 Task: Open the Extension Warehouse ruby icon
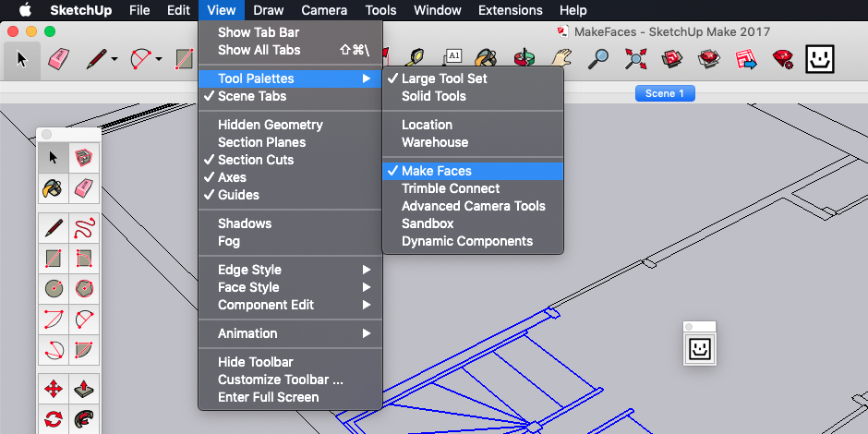point(708,58)
